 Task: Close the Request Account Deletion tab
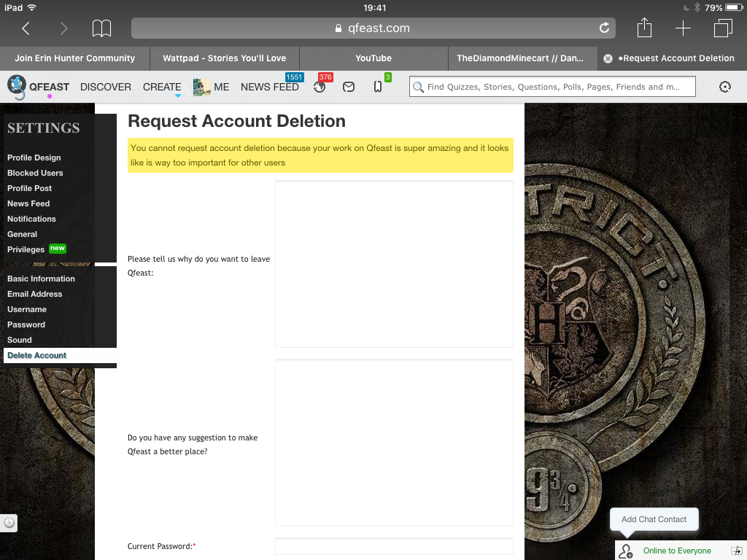[x=608, y=58]
